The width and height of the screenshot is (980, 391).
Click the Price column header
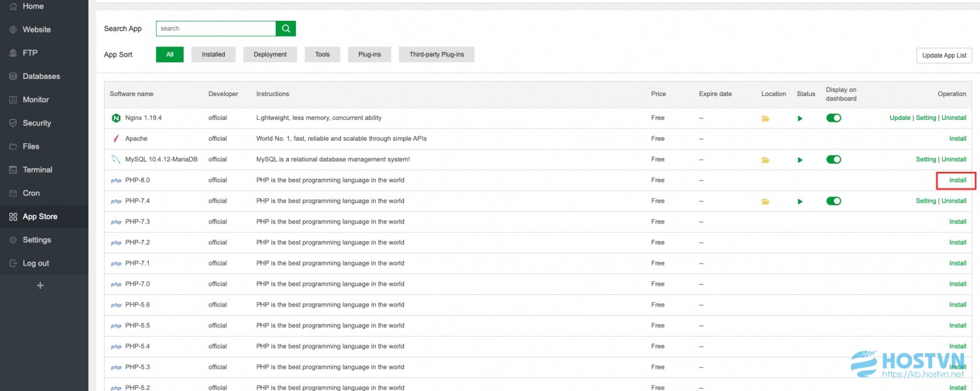click(658, 94)
